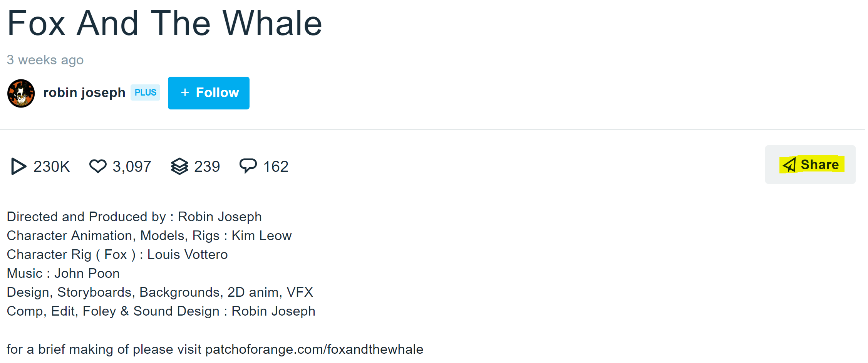The image size is (868, 363).
Task: Click the Share label text
Action: coord(820,165)
